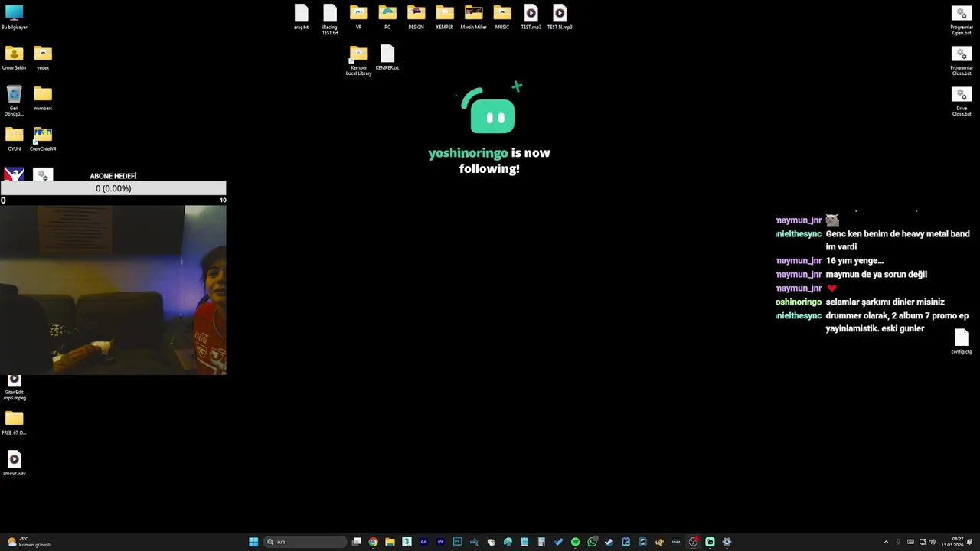Click the webcam preview overlay
This screenshot has width=980, height=551.
(x=113, y=289)
